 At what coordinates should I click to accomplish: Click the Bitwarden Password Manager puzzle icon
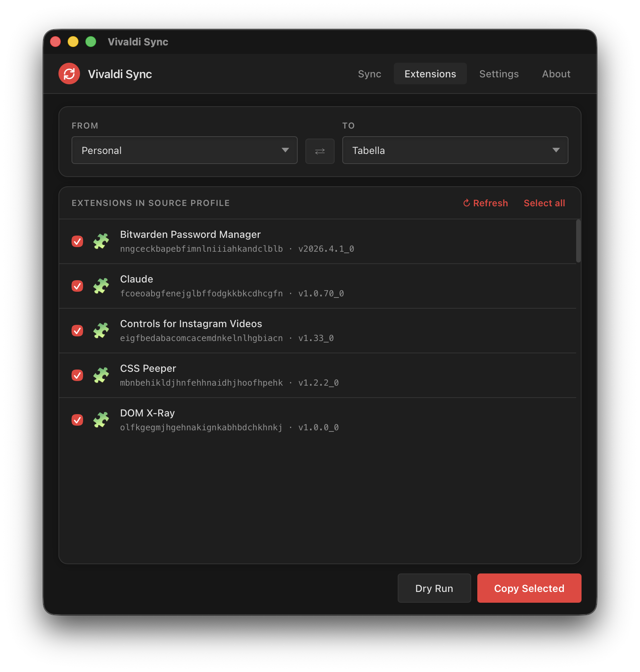point(101,241)
